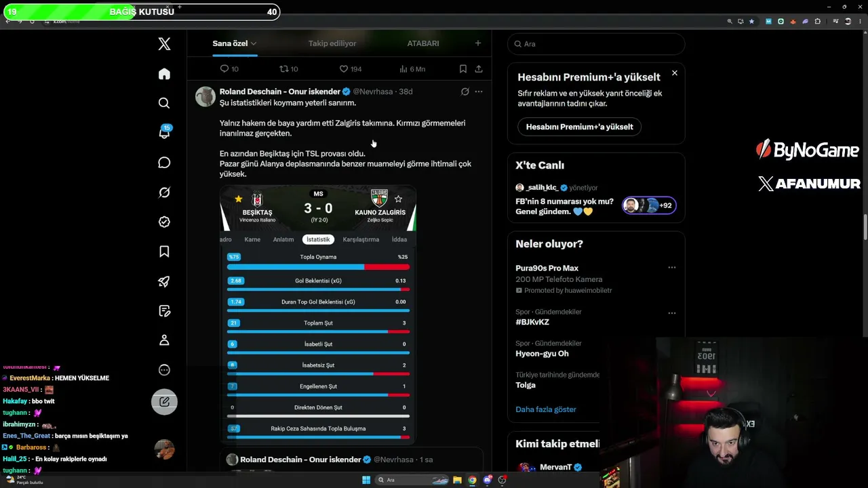Select Karne tab in match image
868x488 pixels.
tap(252, 239)
